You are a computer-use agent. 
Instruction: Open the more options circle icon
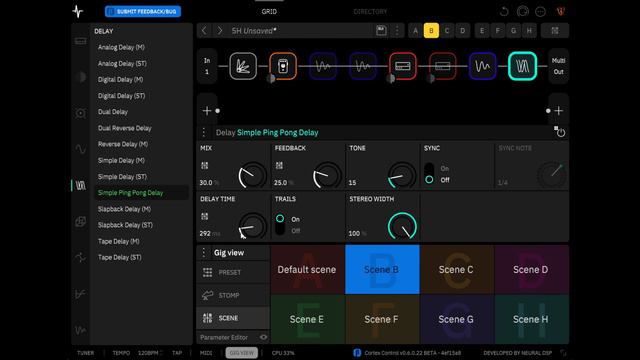click(x=540, y=11)
